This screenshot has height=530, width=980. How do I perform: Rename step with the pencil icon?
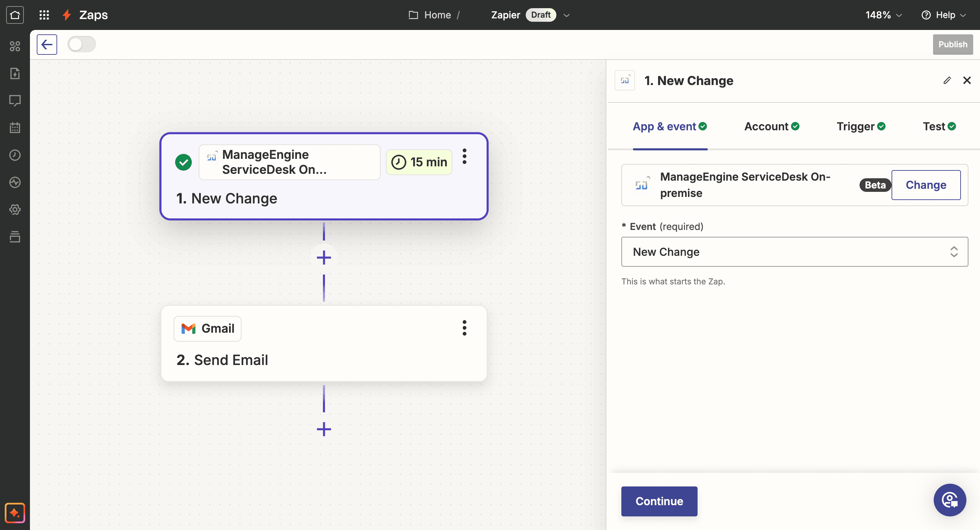947,80
